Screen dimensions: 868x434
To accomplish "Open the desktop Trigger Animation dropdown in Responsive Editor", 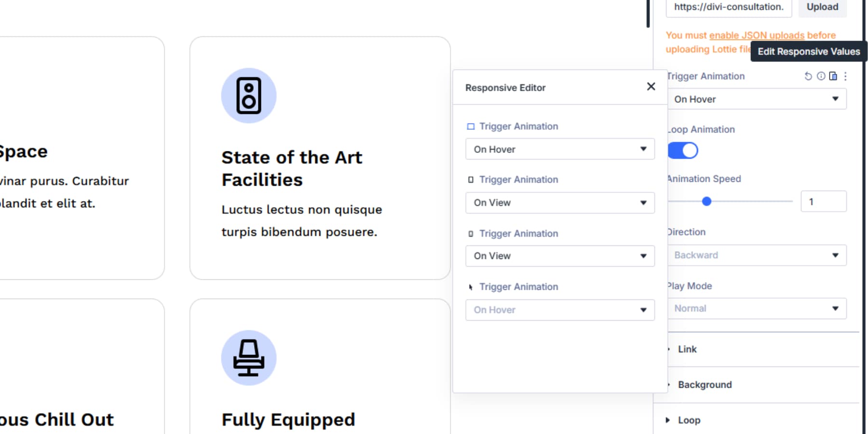I will pyautogui.click(x=560, y=149).
